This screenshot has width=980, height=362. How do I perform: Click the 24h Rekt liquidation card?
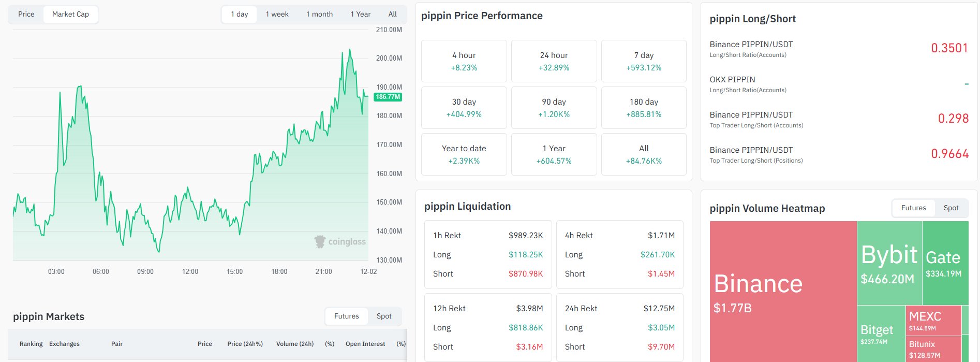point(619,327)
